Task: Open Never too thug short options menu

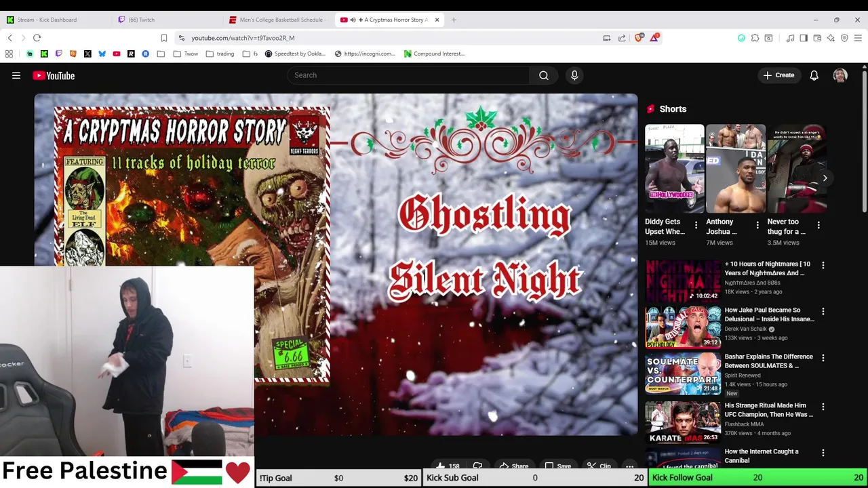Action: click(818, 225)
